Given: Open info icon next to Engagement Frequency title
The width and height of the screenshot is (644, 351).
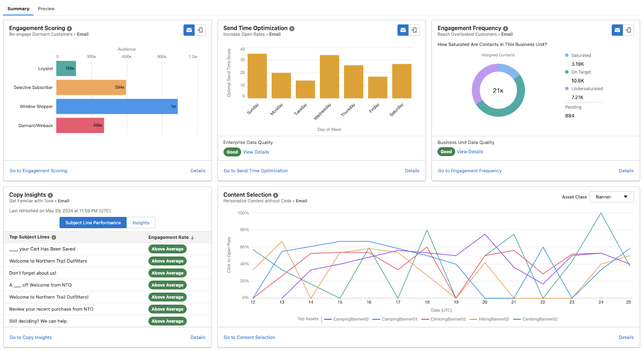Looking at the screenshot, I should (x=506, y=29).
